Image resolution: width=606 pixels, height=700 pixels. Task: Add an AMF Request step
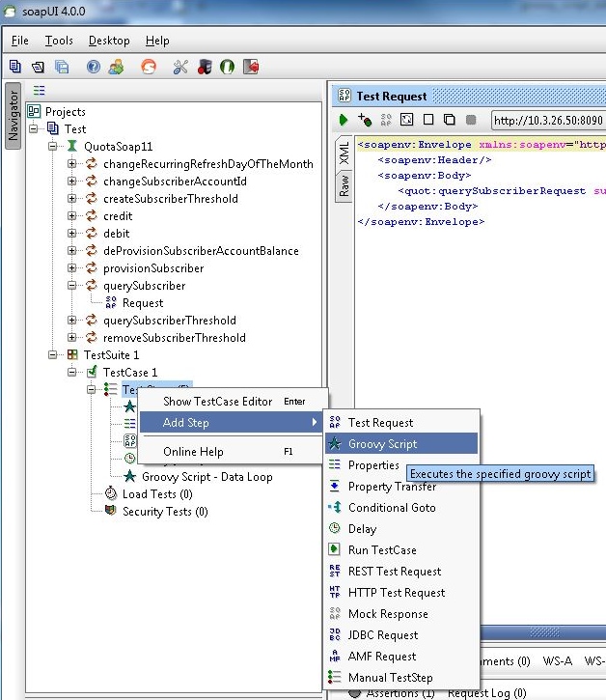click(401, 657)
